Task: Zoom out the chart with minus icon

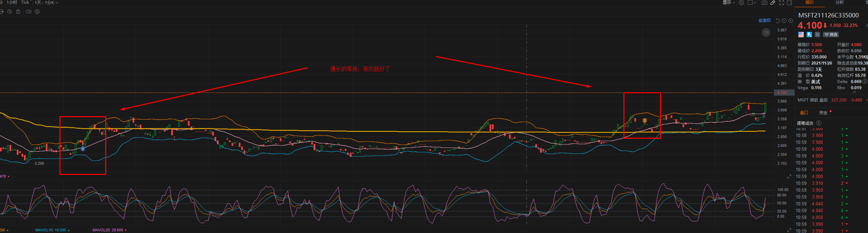Action: (784, 20)
